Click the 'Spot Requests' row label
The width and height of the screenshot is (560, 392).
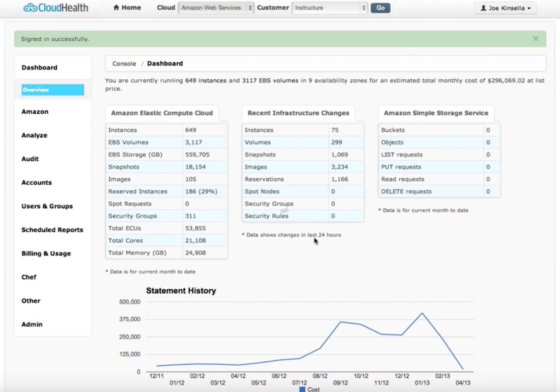(x=130, y=203)
